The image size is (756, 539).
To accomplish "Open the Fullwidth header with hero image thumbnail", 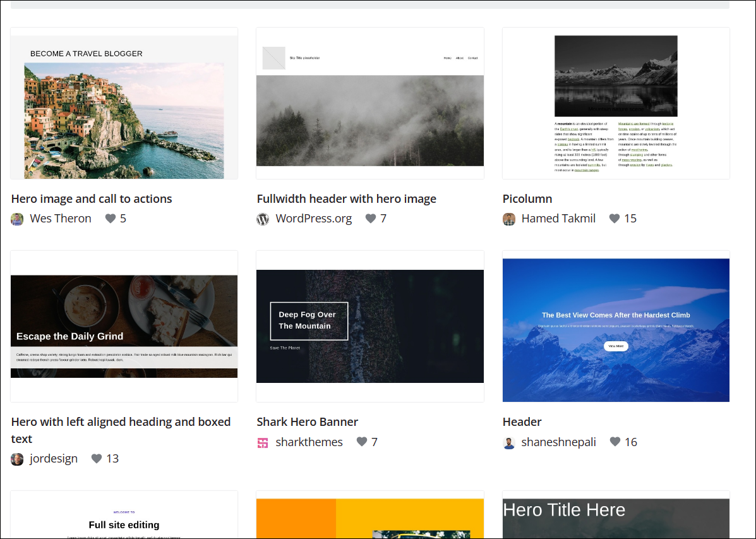I will click(x=370, y=103).
